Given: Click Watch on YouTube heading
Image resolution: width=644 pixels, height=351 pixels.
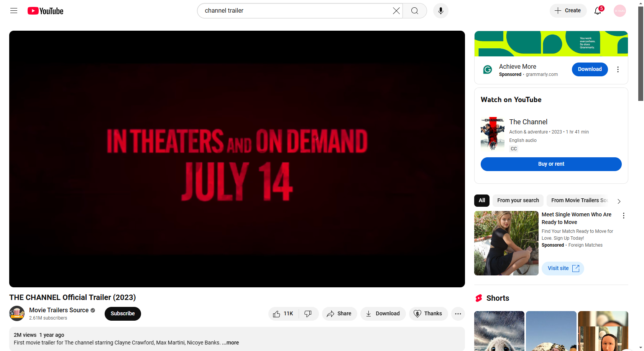Looking at the screenshot, I should 511,100.
